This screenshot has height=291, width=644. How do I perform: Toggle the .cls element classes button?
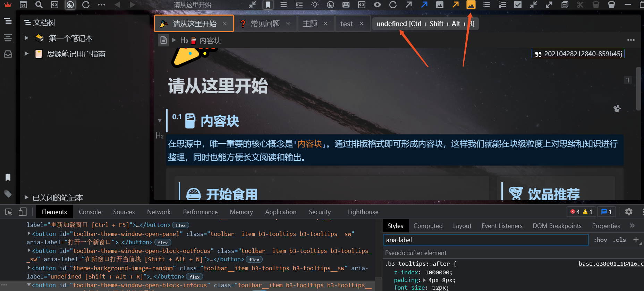619,240
